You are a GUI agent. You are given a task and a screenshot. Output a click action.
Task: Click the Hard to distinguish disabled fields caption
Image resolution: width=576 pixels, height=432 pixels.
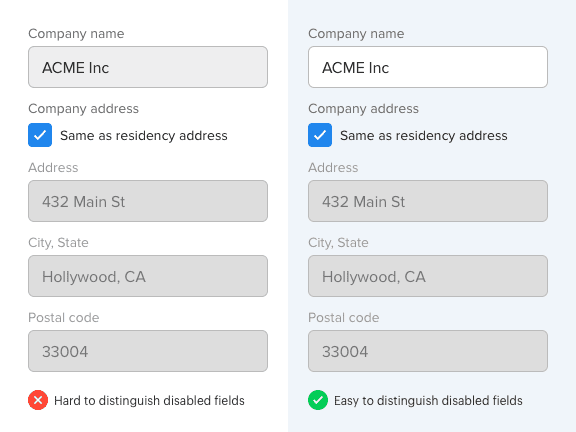149,400
